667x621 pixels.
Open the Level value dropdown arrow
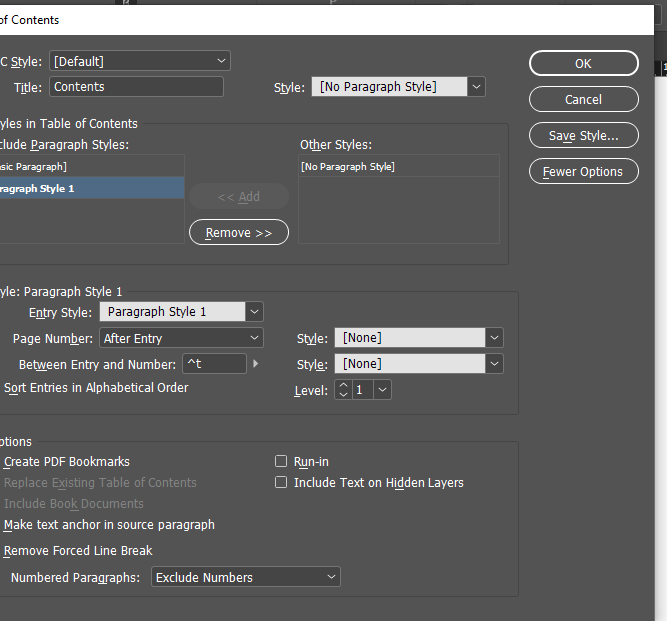coord(381,390)
